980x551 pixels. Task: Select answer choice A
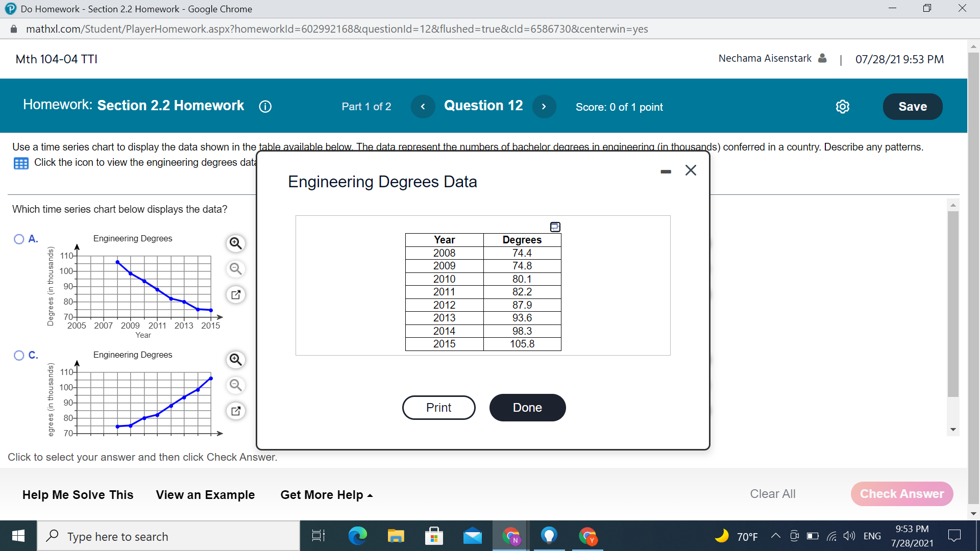(x=18, y=239)
